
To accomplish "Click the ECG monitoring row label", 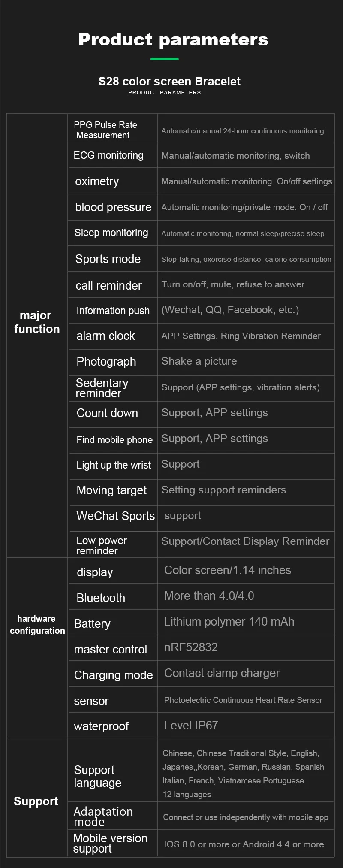I will click(108, 155).
